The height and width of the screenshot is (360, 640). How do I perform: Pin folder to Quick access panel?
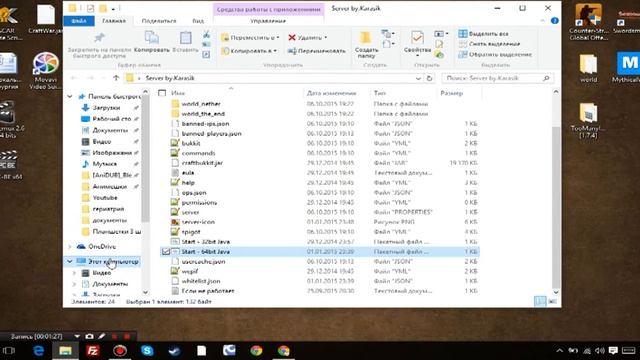100,44
